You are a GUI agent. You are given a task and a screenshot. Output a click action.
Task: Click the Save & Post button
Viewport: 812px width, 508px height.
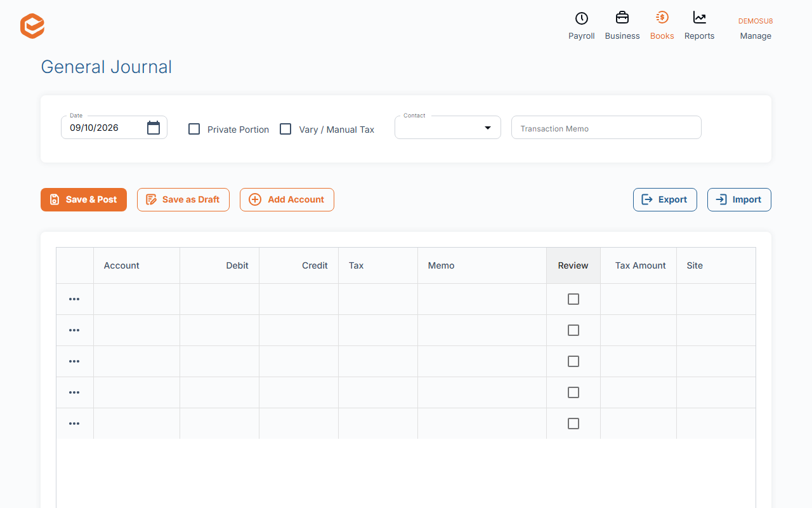click(x=84, y=199)
